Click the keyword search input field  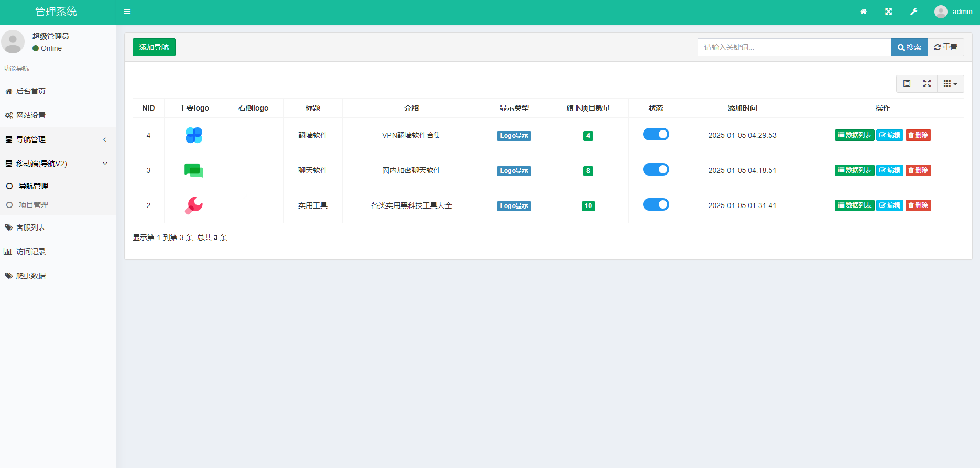794,47
